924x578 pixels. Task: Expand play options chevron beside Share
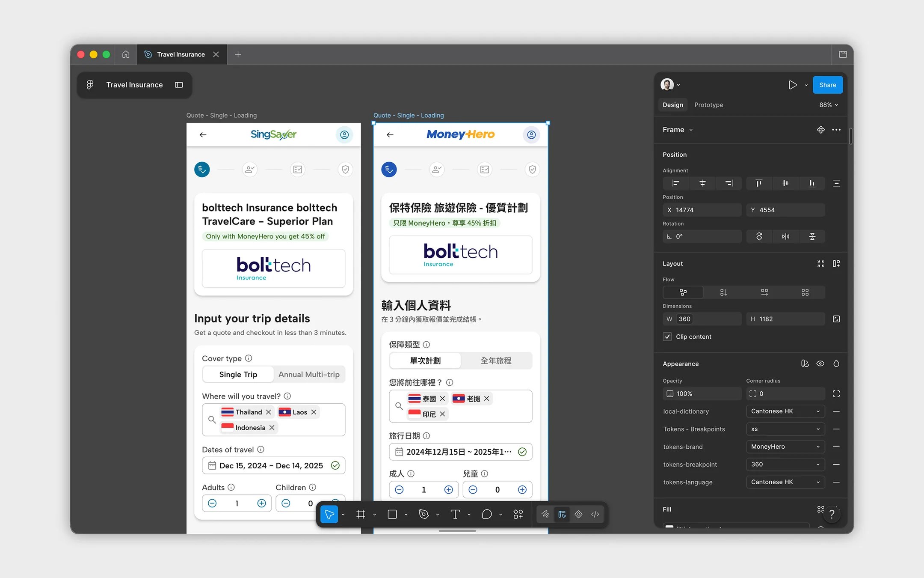tap(806, 85)
